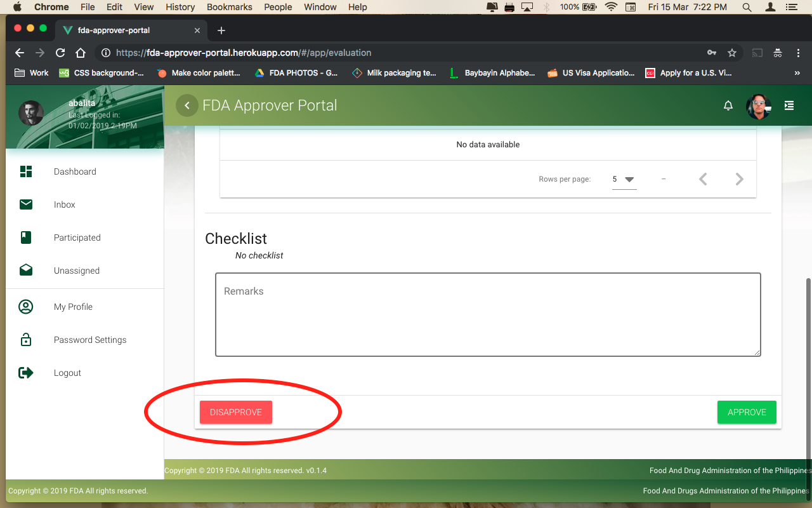The image size is (812, 508).
Task: Open the View menu in menu bar
Action: tap(144, 7)
